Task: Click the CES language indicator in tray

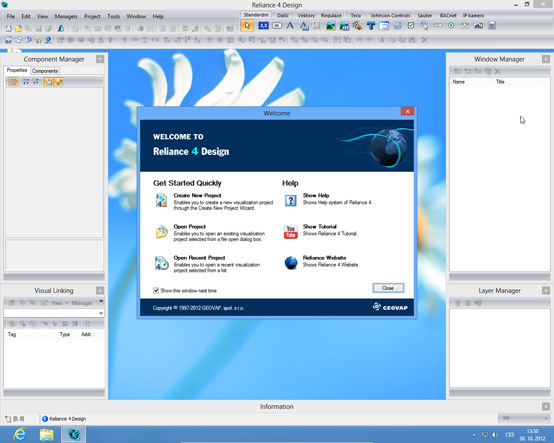Action: (x=509, y=435)
